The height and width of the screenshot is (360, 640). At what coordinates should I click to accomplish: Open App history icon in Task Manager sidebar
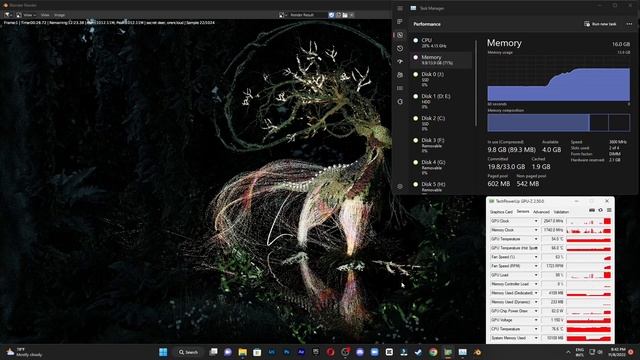400,48
